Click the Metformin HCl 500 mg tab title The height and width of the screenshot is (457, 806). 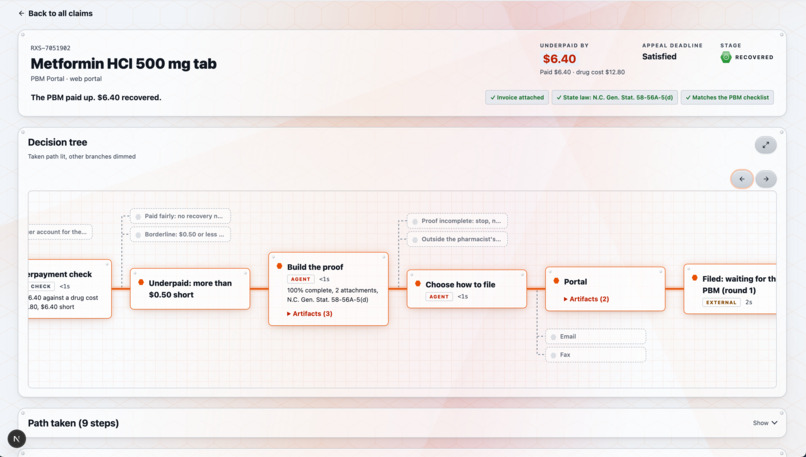click(123, 64)
